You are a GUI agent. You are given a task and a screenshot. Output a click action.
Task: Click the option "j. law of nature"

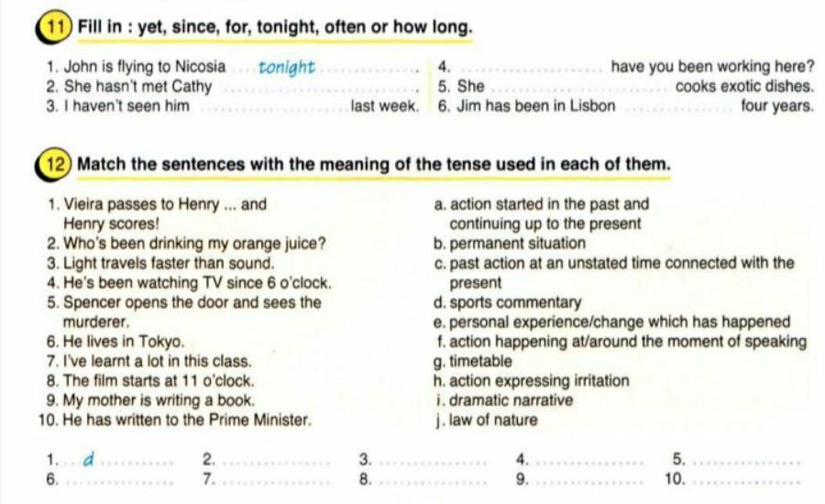point(487,421)
